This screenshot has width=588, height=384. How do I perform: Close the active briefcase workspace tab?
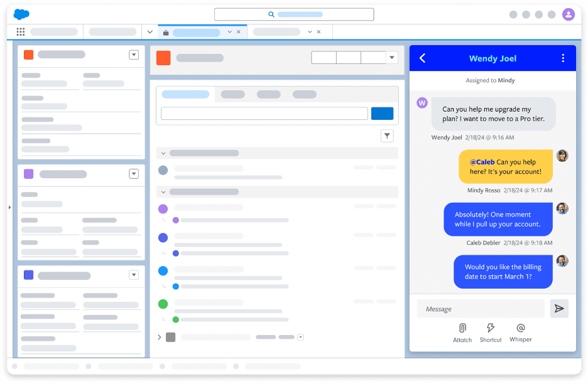click(x=238, y=32)
